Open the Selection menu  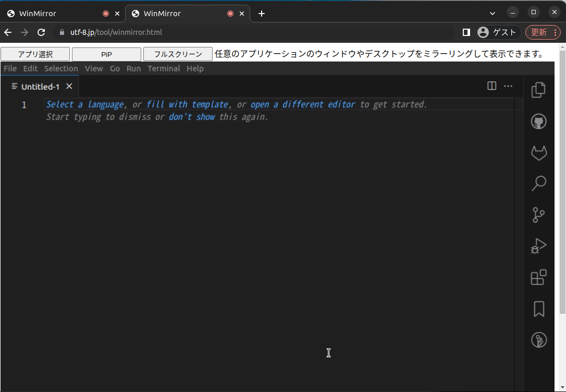[61, 69]
